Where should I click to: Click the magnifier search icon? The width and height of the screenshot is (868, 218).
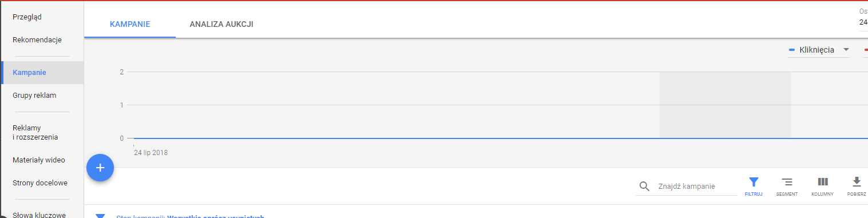[x=645, y=187]
